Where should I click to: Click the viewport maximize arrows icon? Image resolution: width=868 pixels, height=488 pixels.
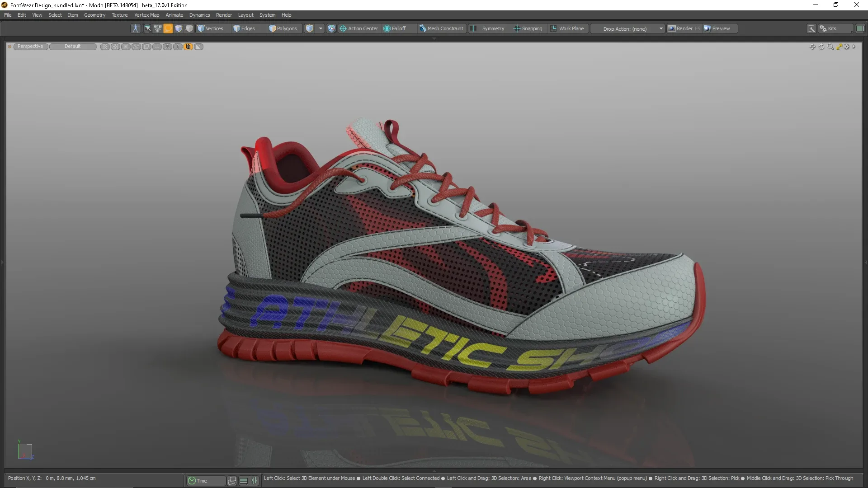[x=839, y=47]
